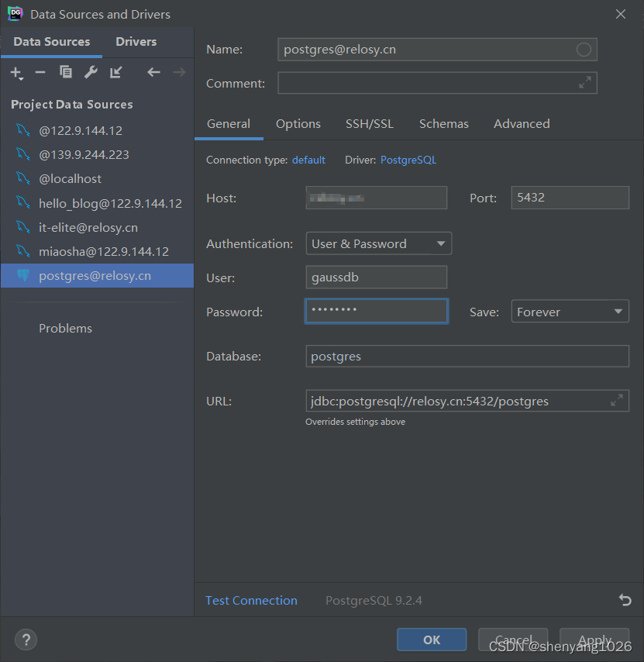The image size is (644, 662).
Task: Revert changes with the undo icon
Action: pos(625,600)
